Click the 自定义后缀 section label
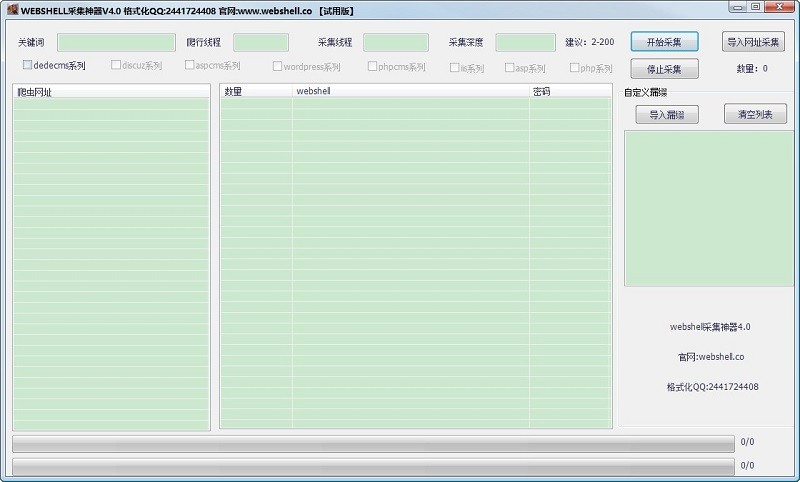Screen dimensions: 800x482 tap(645, 92)
